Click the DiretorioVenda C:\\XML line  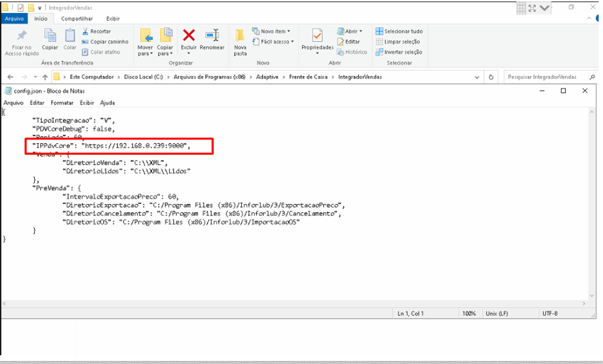115,162
